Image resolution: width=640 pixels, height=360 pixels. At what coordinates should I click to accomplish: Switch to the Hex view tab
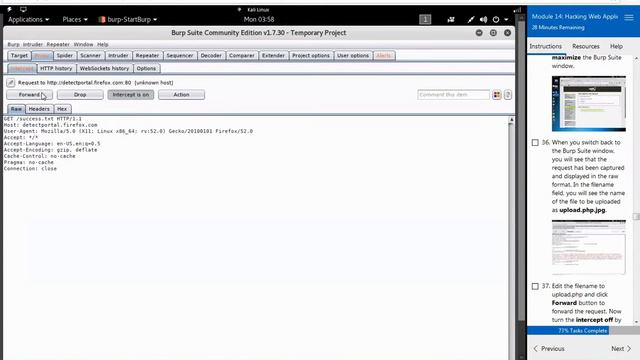click(62, 109)
